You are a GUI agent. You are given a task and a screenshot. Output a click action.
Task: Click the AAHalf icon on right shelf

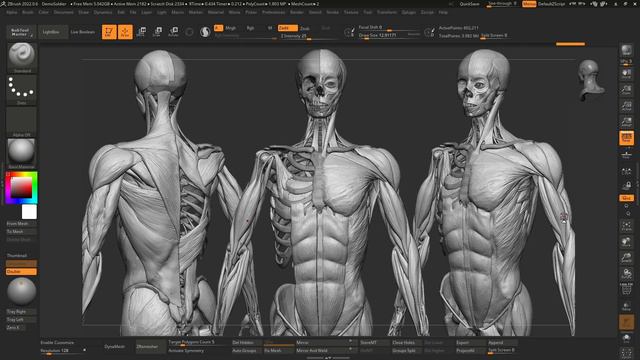627,121
